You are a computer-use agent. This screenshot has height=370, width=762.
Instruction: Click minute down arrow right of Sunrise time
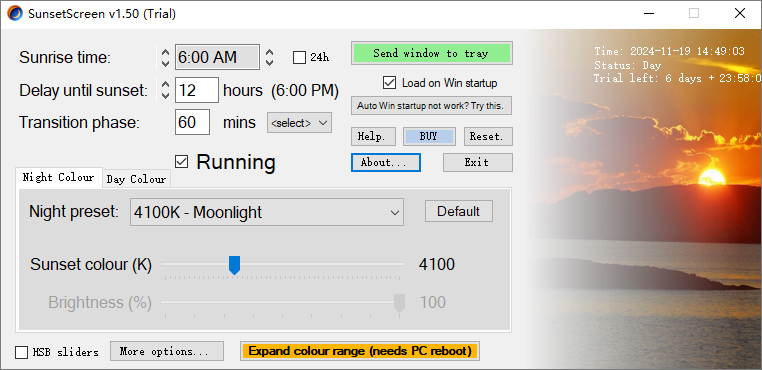click(x=269, y=63)
